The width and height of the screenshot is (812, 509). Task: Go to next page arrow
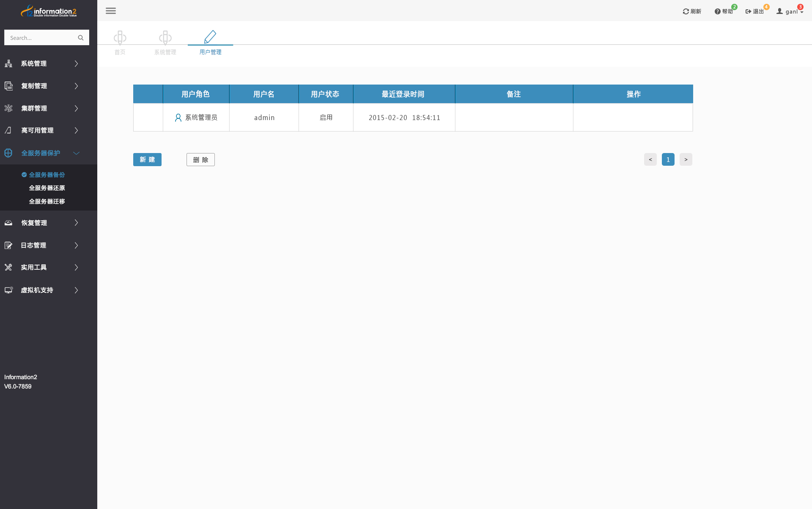(686, 159)
